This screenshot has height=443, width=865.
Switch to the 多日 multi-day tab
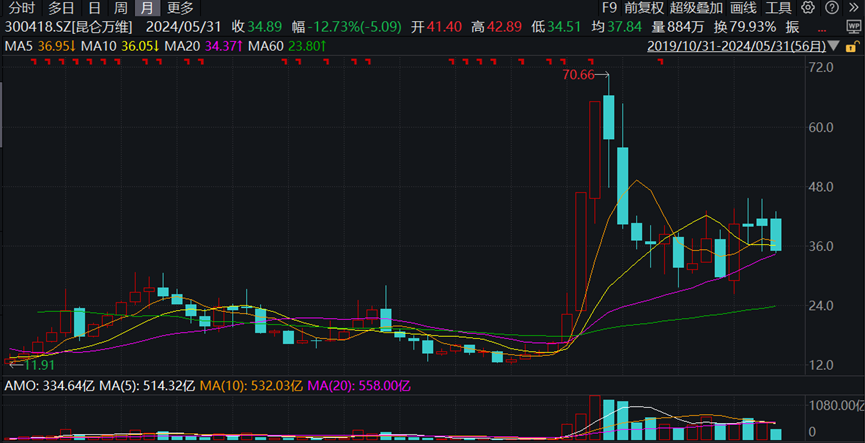point(61,8)
